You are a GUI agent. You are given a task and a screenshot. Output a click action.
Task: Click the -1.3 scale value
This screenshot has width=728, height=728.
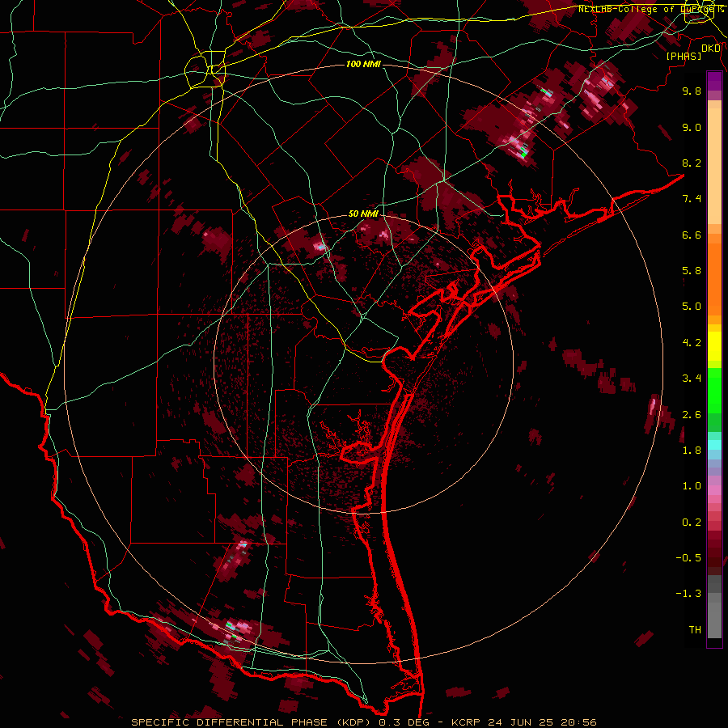point(688,594)
